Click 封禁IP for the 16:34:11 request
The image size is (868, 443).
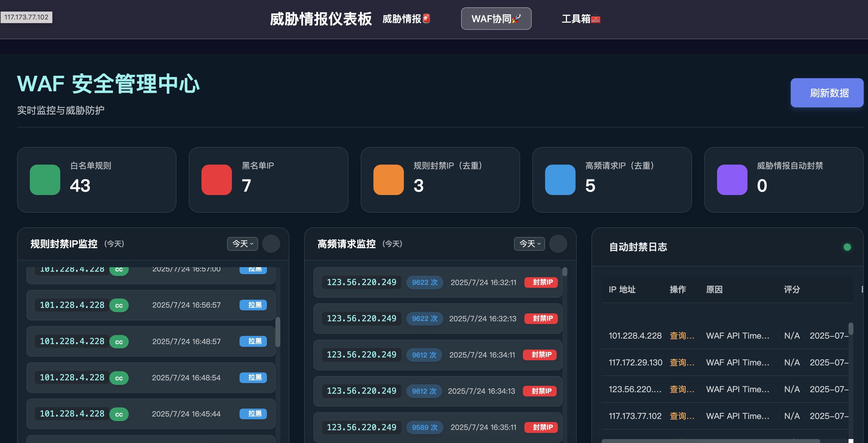541,355
